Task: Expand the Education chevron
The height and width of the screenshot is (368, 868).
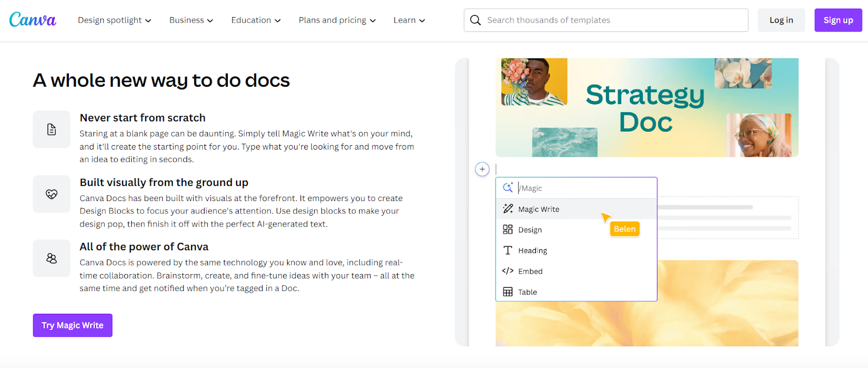Action: pos(277,21)
